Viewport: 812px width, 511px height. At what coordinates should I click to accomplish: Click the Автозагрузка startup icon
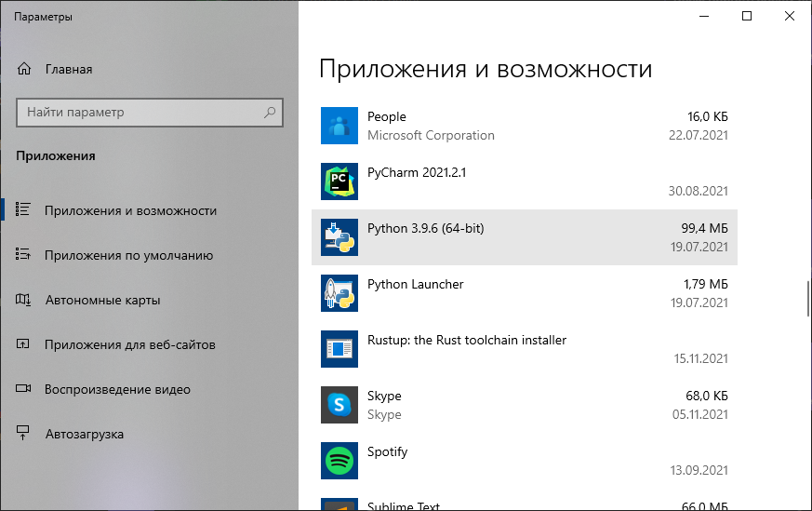click(x=22, y=433)
